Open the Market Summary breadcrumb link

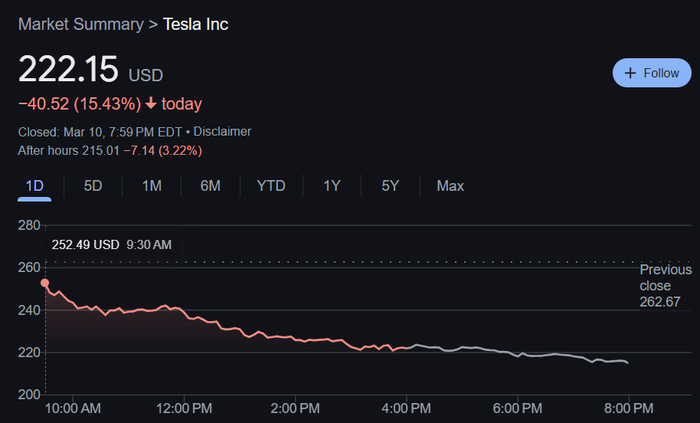coord(81,23)
